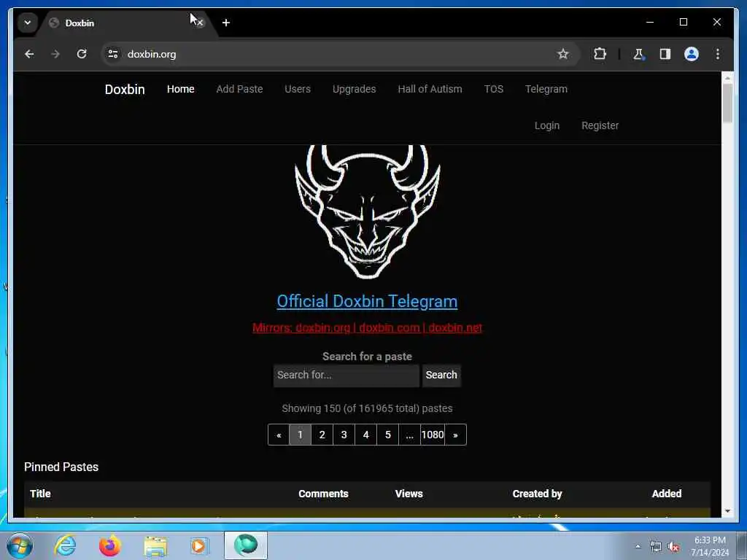Click the Search button
The height and width of the screenshot is (560, 747).
[x=441, y=376]
